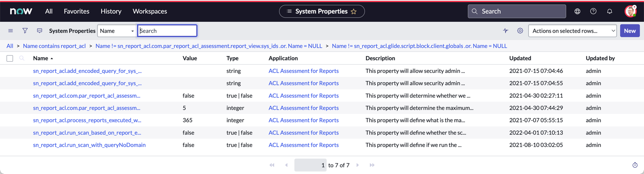Screen dimensions: 644x174
Task: Open Actions on selected rows dropdown
Action: [572, 31]
